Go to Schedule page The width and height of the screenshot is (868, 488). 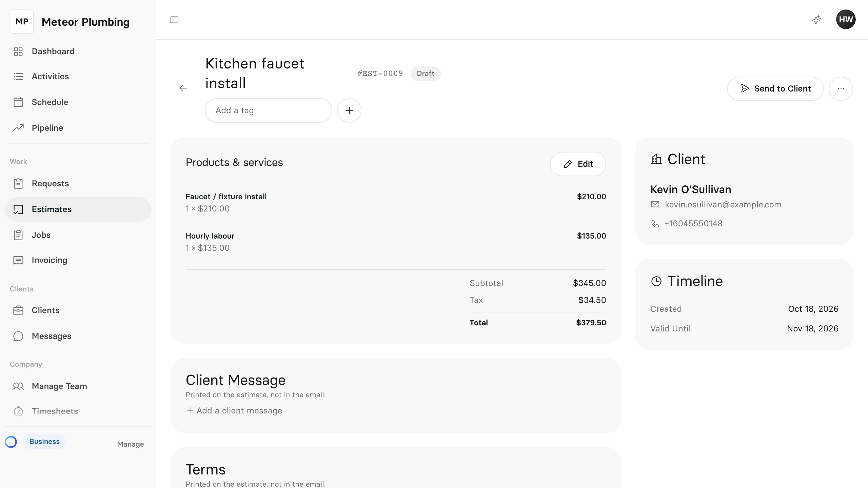(78, 102)
